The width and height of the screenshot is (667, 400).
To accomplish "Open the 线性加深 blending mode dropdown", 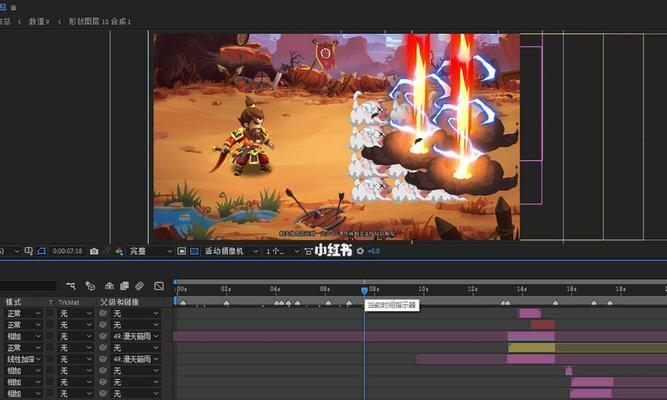I will click(24, 359).
